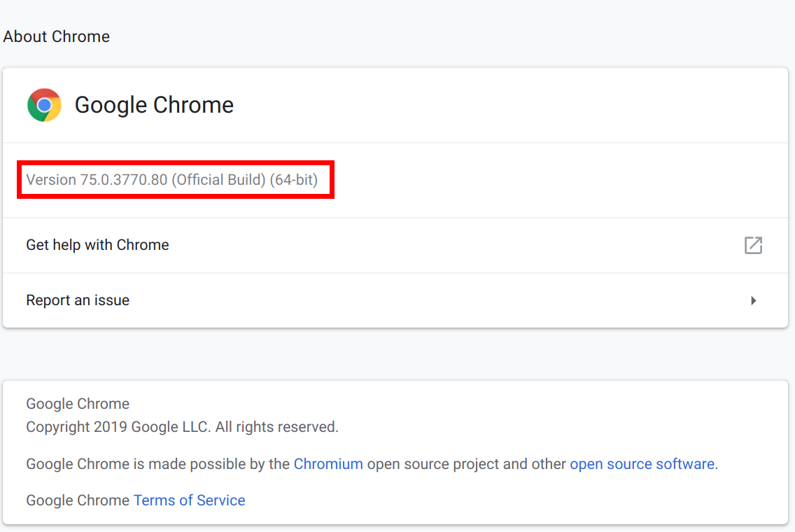
Task: Click the Google Chrome title text
Action: pyautogui.click(x=154, y=105)
